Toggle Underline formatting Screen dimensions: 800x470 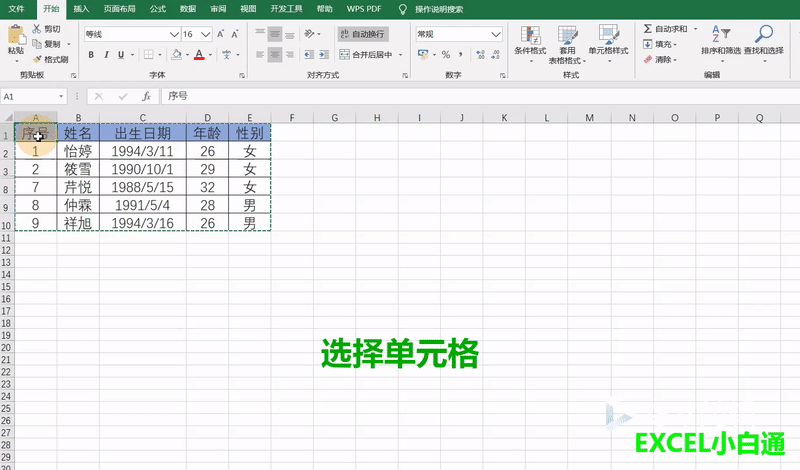[121, 55]
